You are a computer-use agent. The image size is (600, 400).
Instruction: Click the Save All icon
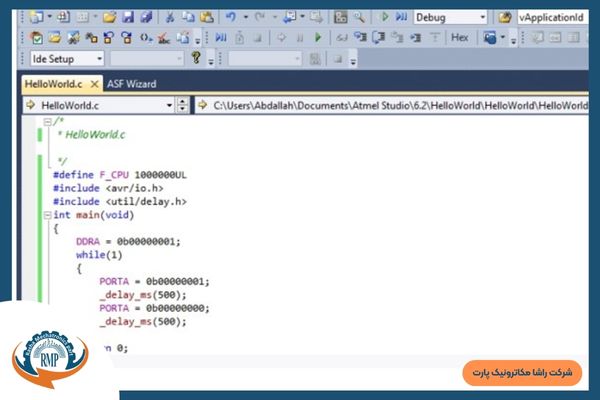pyautogui.click(x=147, y=17)
